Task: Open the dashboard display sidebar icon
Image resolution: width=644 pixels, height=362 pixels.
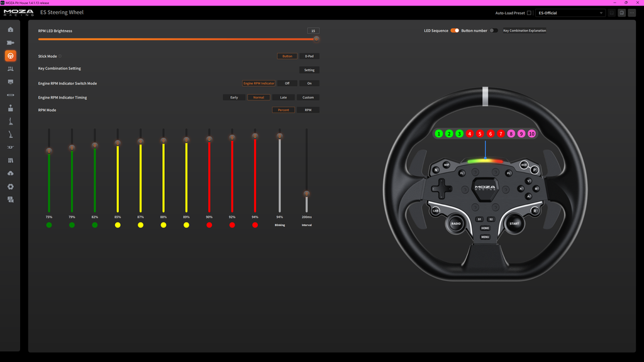Action: [11, 82]
